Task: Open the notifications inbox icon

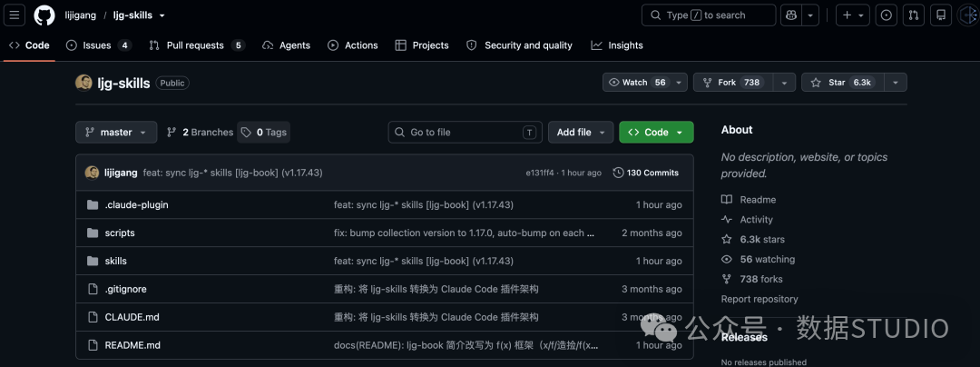Action: tap(941, 15)
